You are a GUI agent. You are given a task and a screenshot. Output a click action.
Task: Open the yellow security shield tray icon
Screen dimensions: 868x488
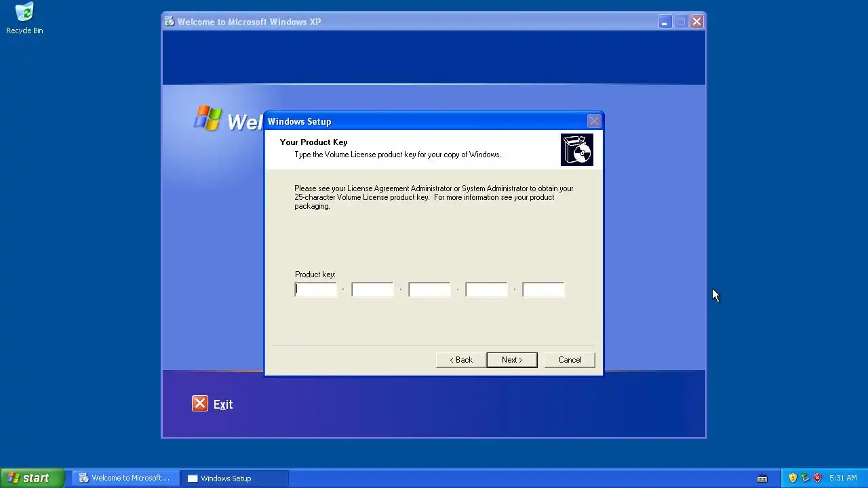click(x=793, y=478)
